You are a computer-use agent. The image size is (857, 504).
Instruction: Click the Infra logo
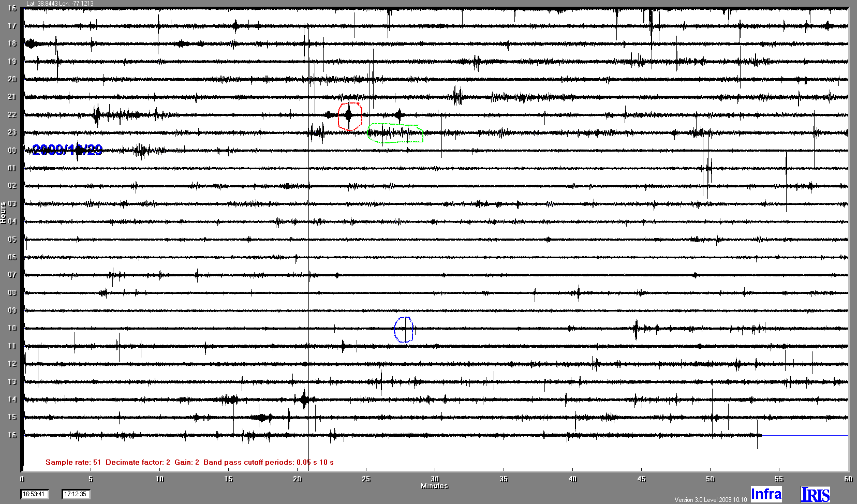pyautogui.click(x=766, y=494)
